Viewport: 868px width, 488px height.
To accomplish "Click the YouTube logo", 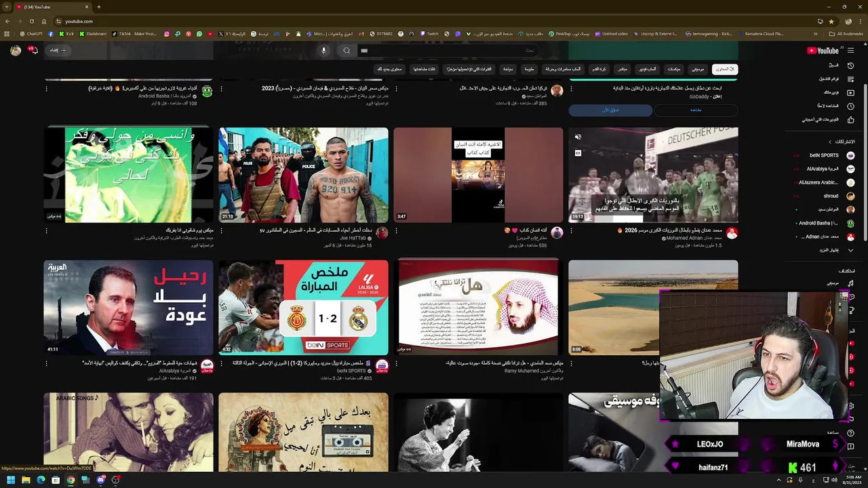I will (823, 50).
